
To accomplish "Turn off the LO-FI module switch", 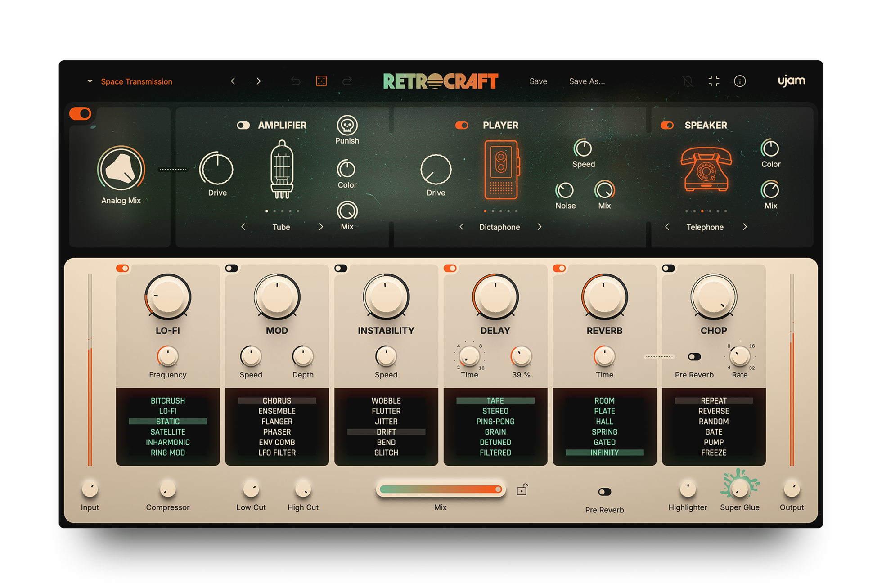I will click(x=122, y=268).
